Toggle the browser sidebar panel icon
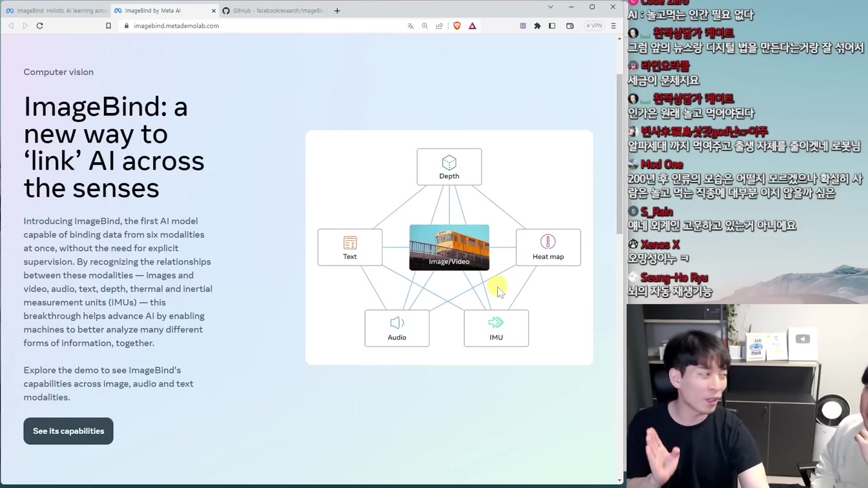Image resolution: width=868 pixels, height=488 pixels. 552,26
